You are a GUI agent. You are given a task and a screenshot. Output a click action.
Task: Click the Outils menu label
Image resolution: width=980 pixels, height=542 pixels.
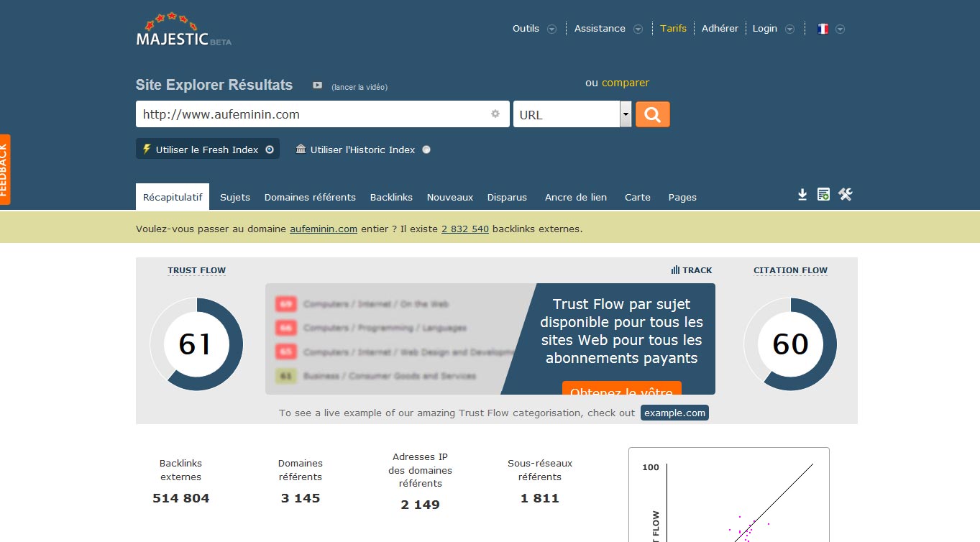pyautogui.click(x=526, y=29)
